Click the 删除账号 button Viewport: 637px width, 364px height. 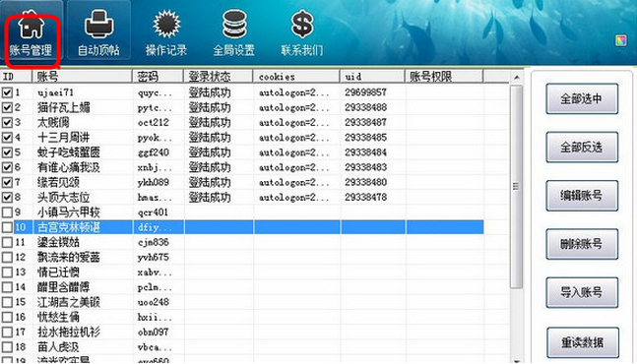pyautogui.click(x=582, y=244)
